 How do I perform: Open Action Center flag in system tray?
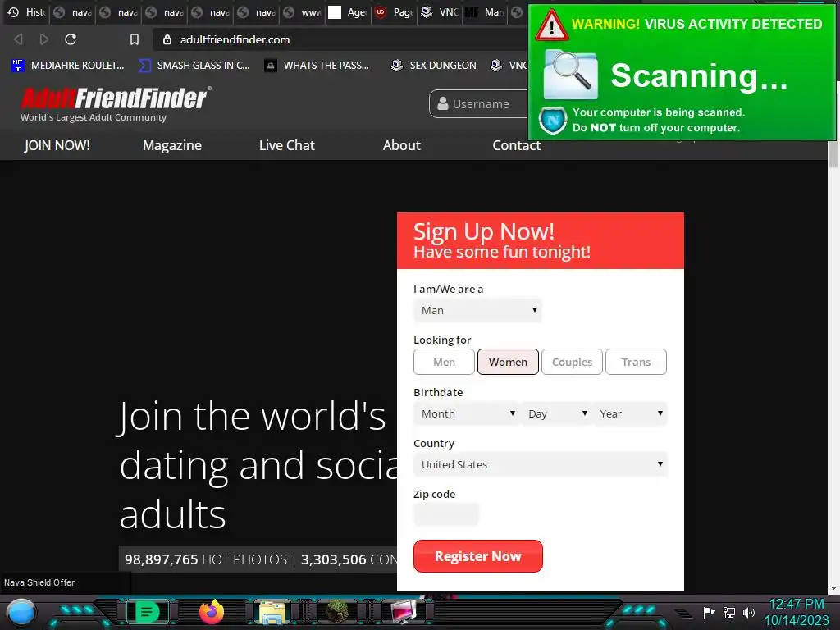pos(710,612)
